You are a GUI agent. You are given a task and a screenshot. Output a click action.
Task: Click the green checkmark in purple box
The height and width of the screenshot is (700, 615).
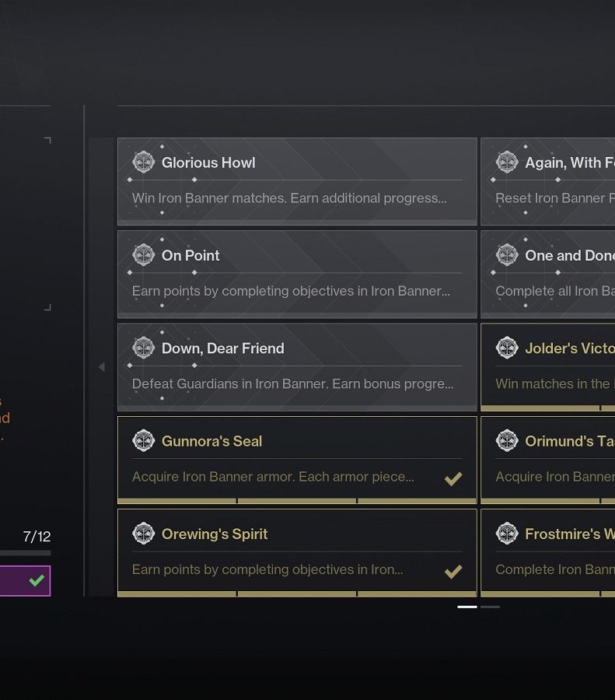pos(37,580)
